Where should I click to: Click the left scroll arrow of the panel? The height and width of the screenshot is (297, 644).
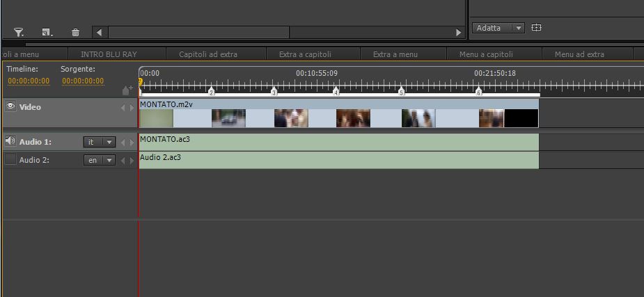pos(100,33)
